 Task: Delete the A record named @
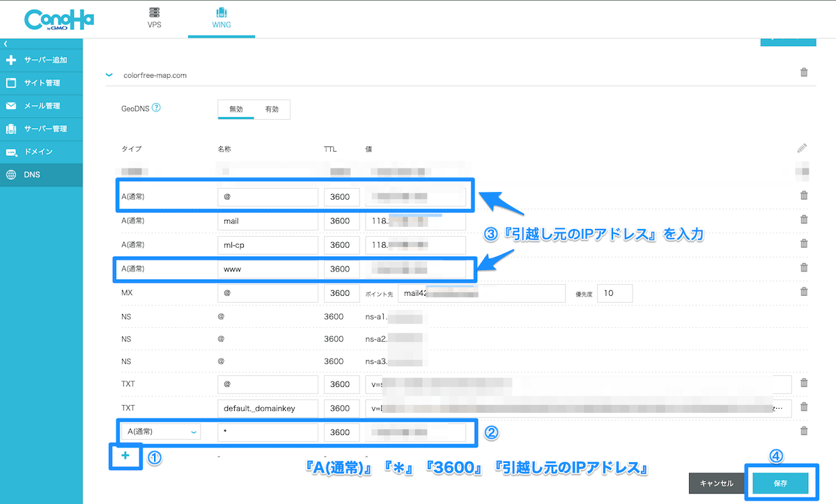coord(804,196)
